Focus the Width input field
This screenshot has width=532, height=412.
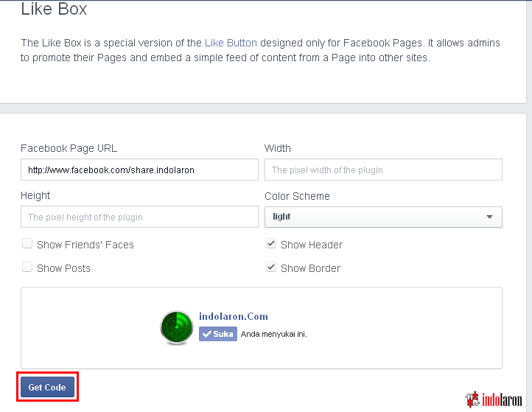(383, 170)
